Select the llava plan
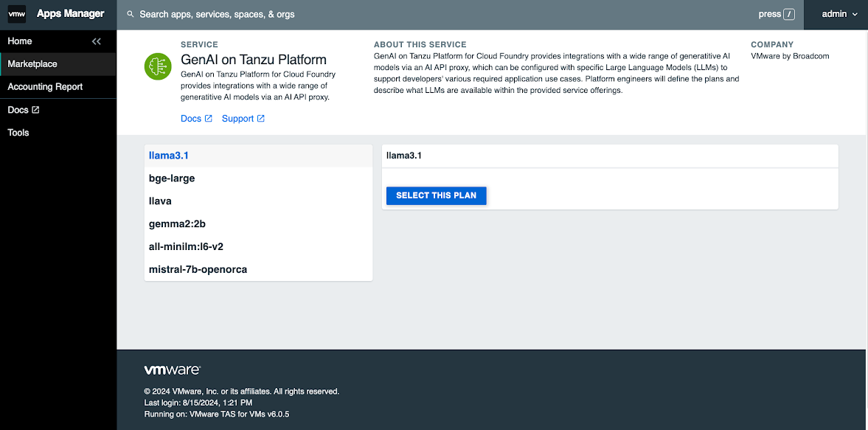Screen dimensions: 868x430 (258, 201)
